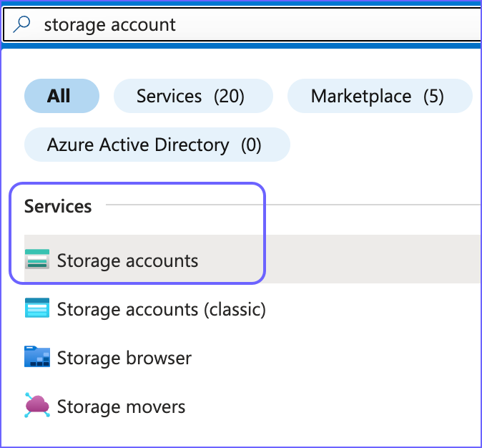Filter by Azure Active Directory (0)
The image size is (482, 448).
coord(157,145)
